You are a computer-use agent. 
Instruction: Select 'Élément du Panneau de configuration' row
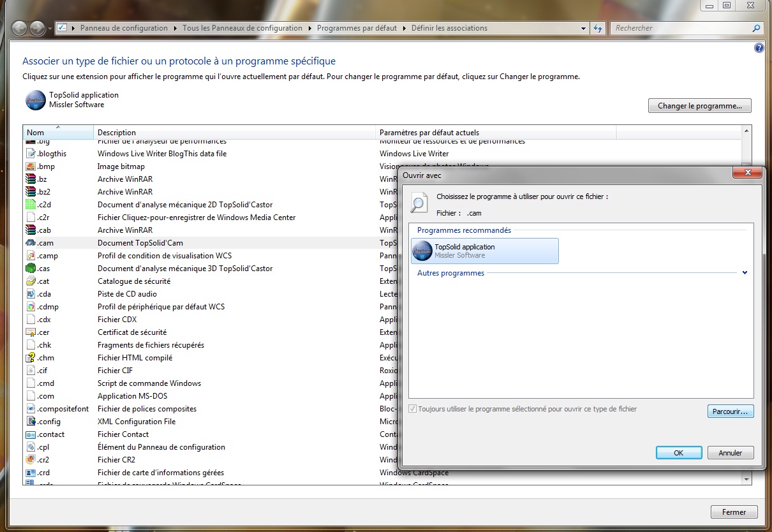[x=161, y=447]
